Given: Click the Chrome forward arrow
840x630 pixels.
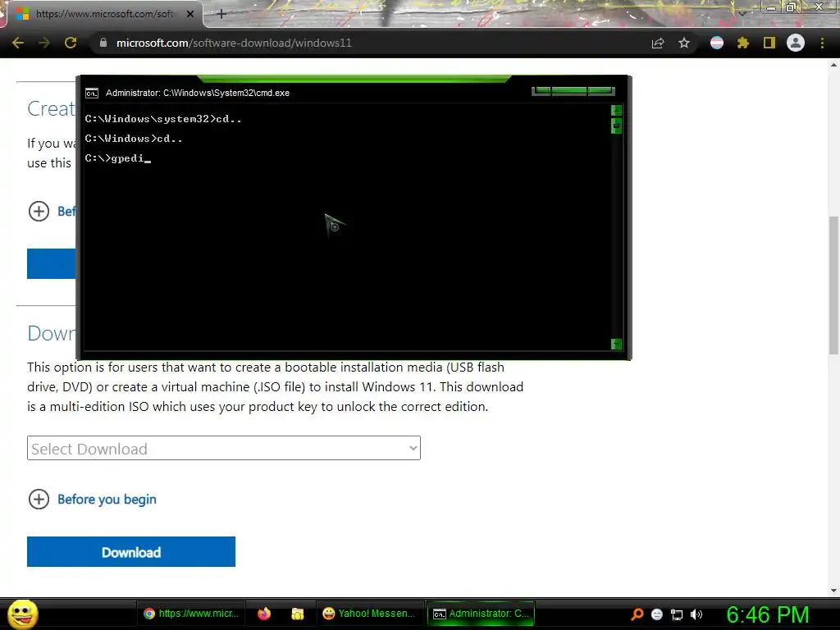Looking at the screenshot, I should (44, 43).
